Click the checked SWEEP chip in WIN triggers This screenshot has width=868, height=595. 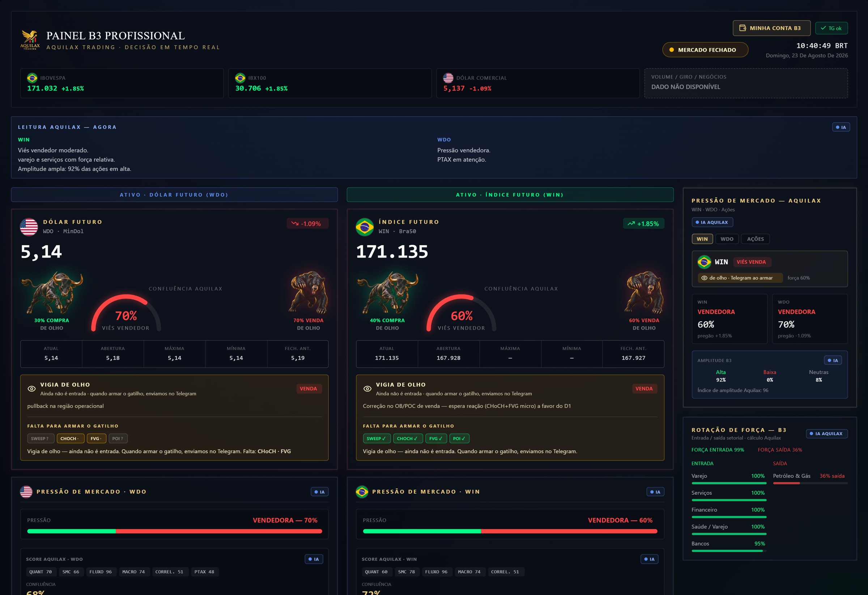click(x=377, y=438)
